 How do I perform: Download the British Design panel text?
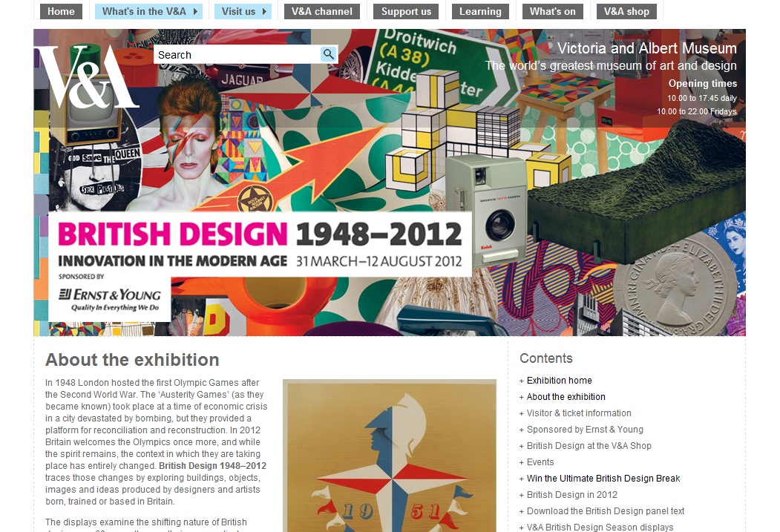(606, 511)
